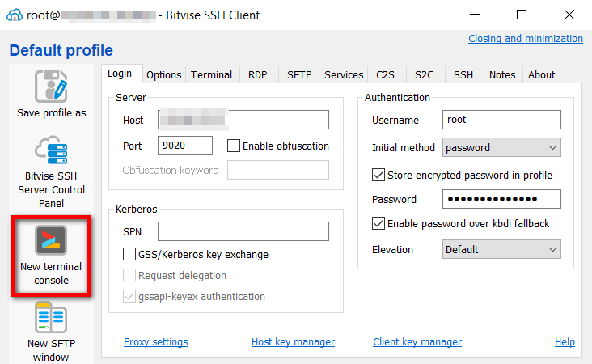592x364 pixels.
Task: Expand the Elevation dropdown
Action: coord(501,249)
